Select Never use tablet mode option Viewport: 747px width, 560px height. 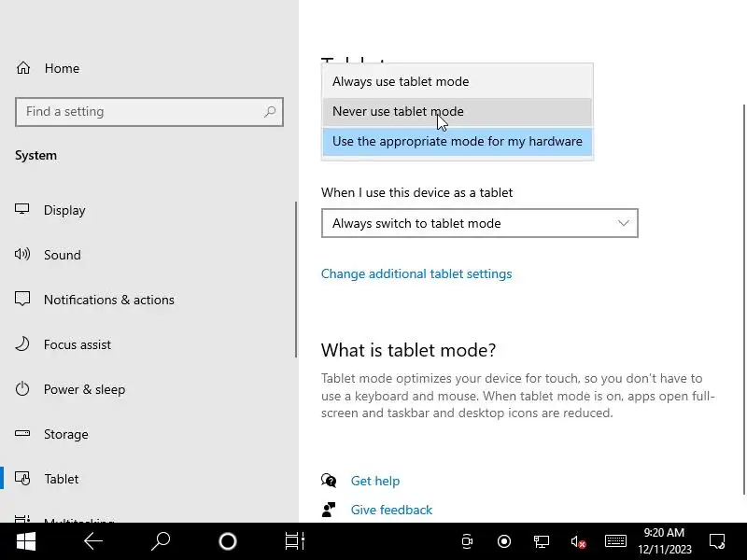click(x=458, y=111)
